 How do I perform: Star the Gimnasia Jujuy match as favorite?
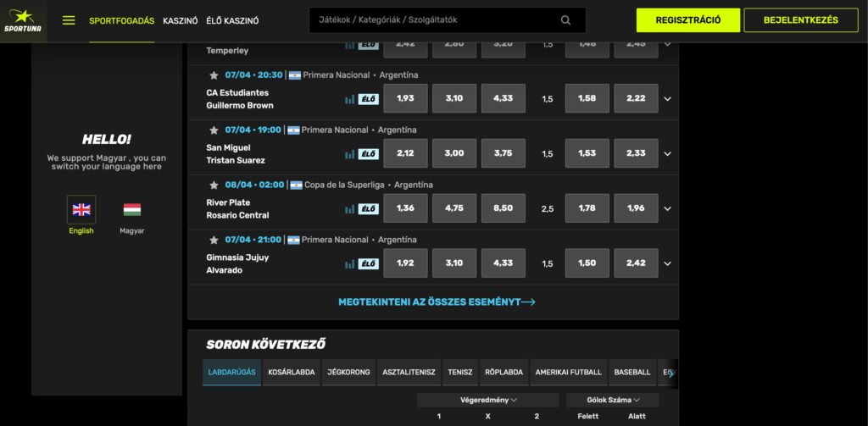pos(214,240)
